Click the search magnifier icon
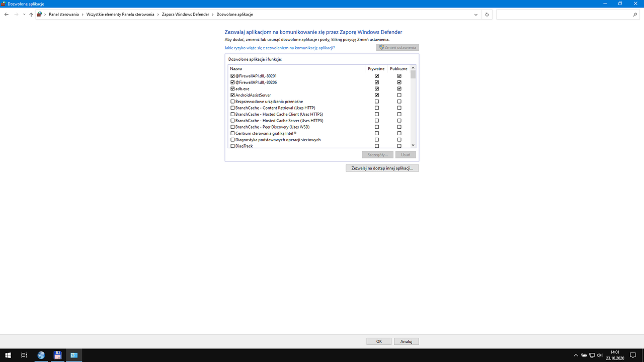This screenshot has width=644, height=362. (x=635, y=15)
